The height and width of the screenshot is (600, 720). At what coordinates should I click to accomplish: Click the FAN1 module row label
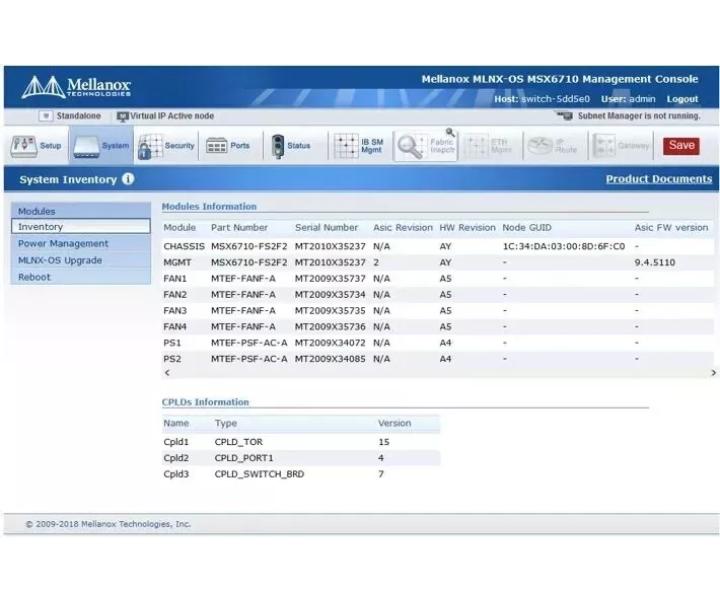tap(175, 278)
